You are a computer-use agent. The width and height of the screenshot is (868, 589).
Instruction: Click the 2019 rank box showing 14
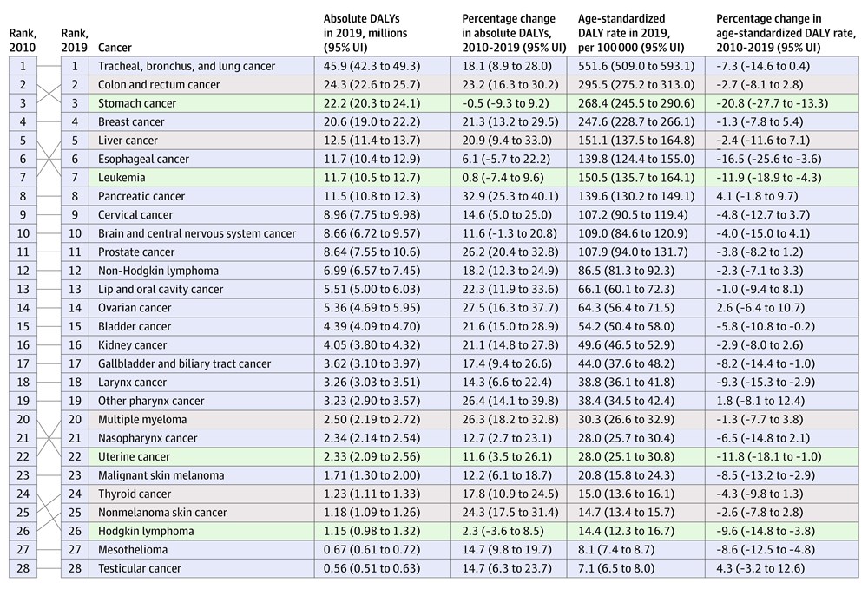click(75, 308)
